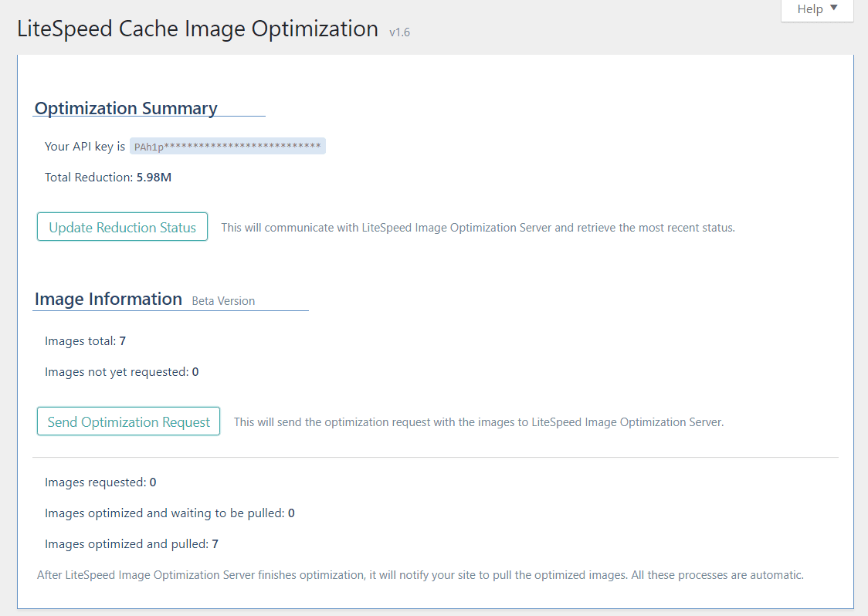Click the retrieve most recent status description
Viewport: 868px width, 616px height.
coord(477,228)
